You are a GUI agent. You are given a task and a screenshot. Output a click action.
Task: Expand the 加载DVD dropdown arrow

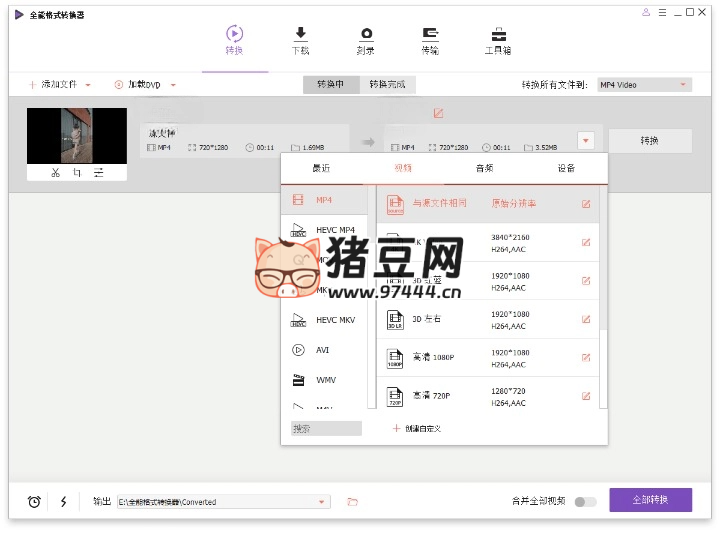pos(173,85)
